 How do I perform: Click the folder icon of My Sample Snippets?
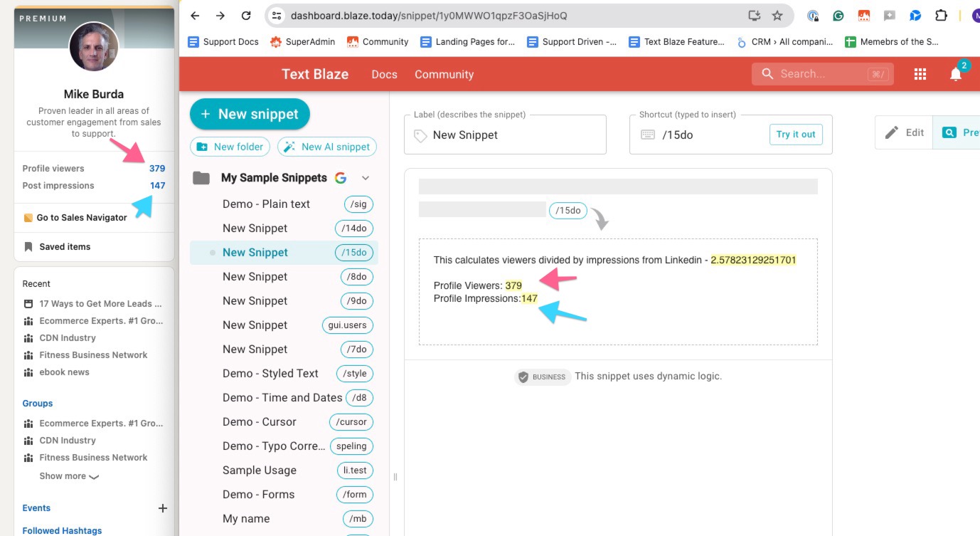click(201, 178)
